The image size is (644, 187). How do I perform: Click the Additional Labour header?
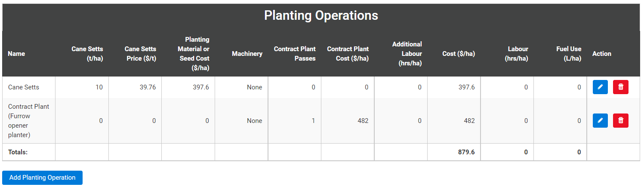(407, 54)
